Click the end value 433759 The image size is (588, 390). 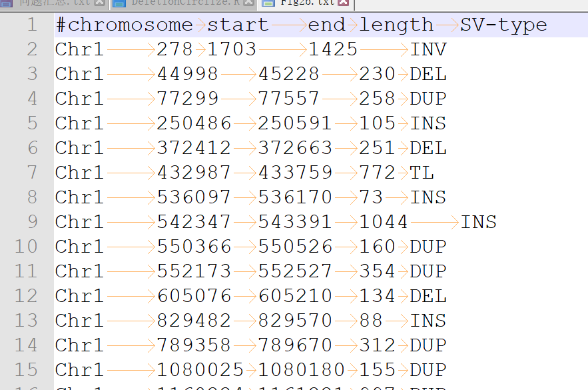click(295, 173)
